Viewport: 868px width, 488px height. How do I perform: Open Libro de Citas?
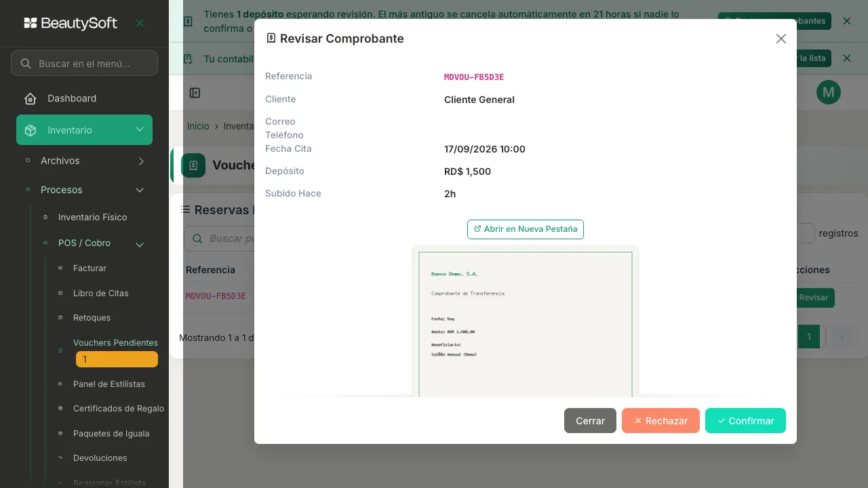click(100, 293)
